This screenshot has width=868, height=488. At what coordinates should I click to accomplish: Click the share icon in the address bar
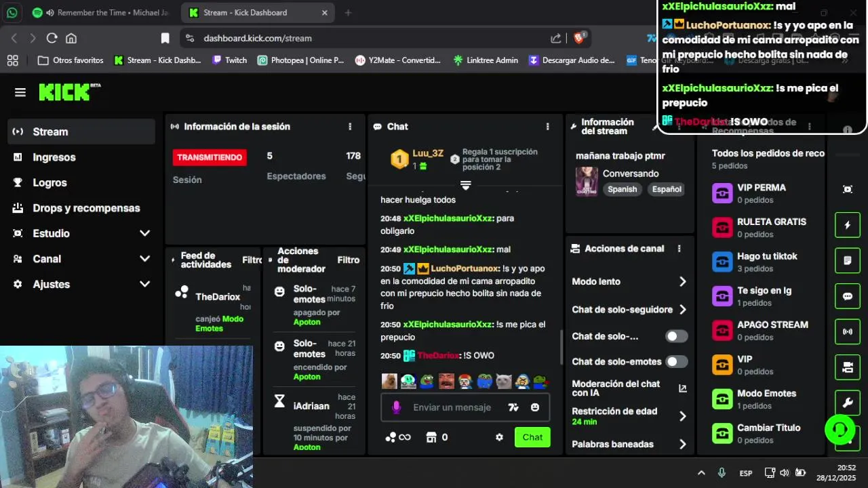[x=556, y=39]
